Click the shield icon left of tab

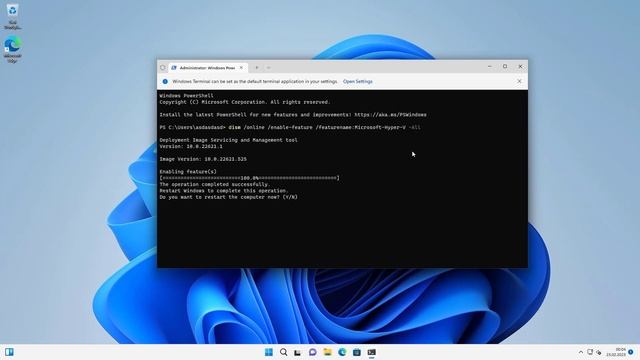click(162, 68)
